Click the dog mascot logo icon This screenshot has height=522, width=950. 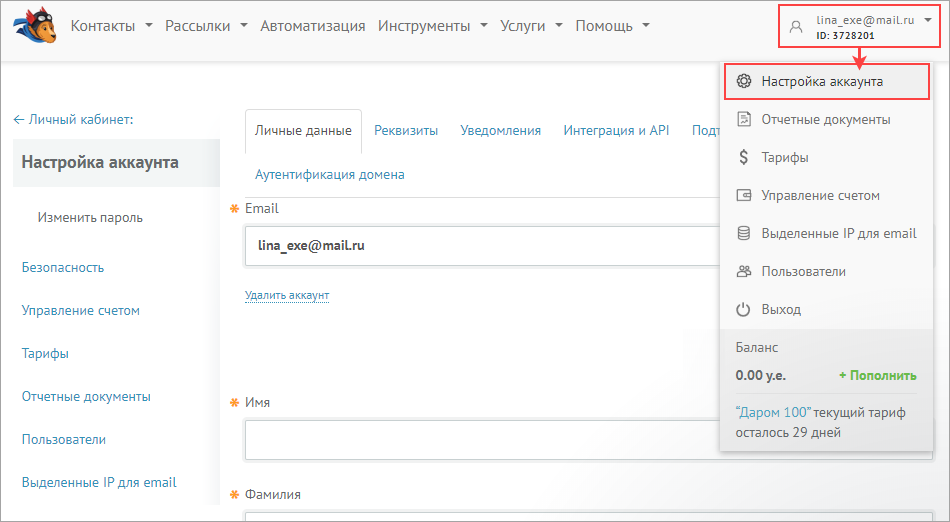(x=35, y=25)
